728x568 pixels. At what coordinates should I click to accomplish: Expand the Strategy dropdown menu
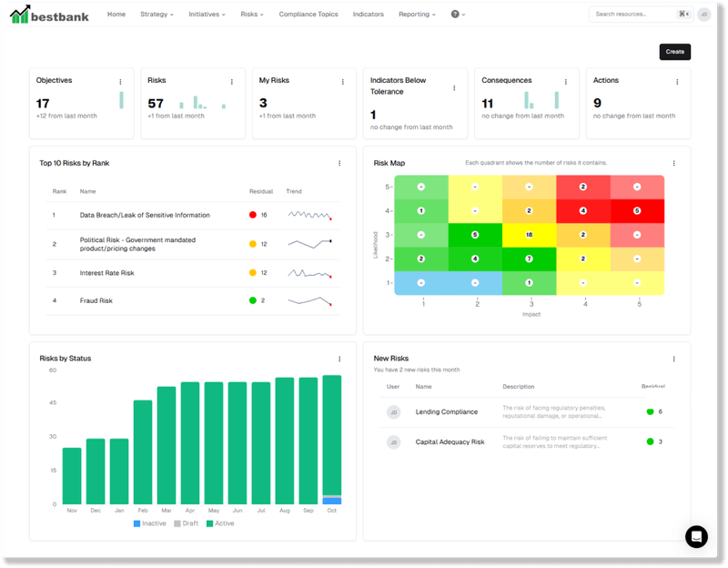coord(151,15)
